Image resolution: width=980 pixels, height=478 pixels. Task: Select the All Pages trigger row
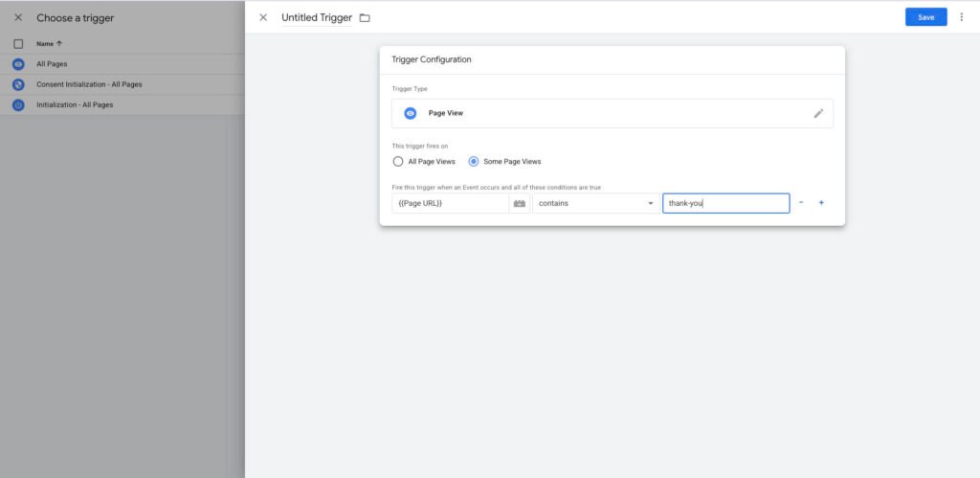(x=122, y=64)
